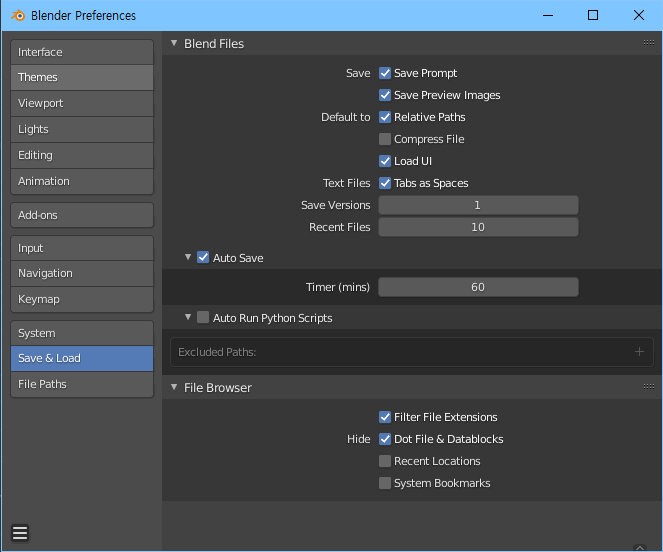Toggle Dot File & Datablocks hiding
Viewport: 663px width, 552px height.
385,439
